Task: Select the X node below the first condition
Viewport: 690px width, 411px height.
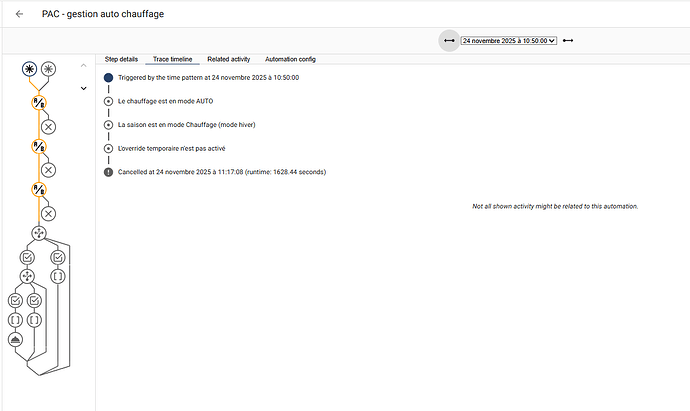Action: coord(48,127)
